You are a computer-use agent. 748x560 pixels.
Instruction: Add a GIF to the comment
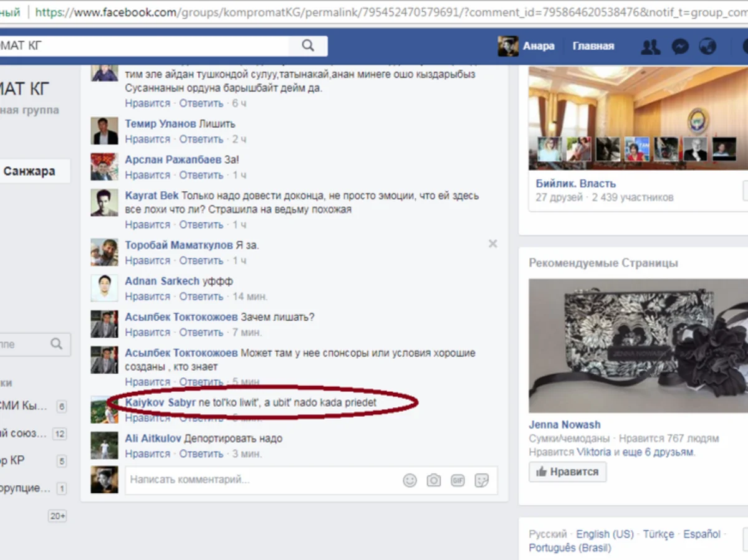(x=458, y=480)
